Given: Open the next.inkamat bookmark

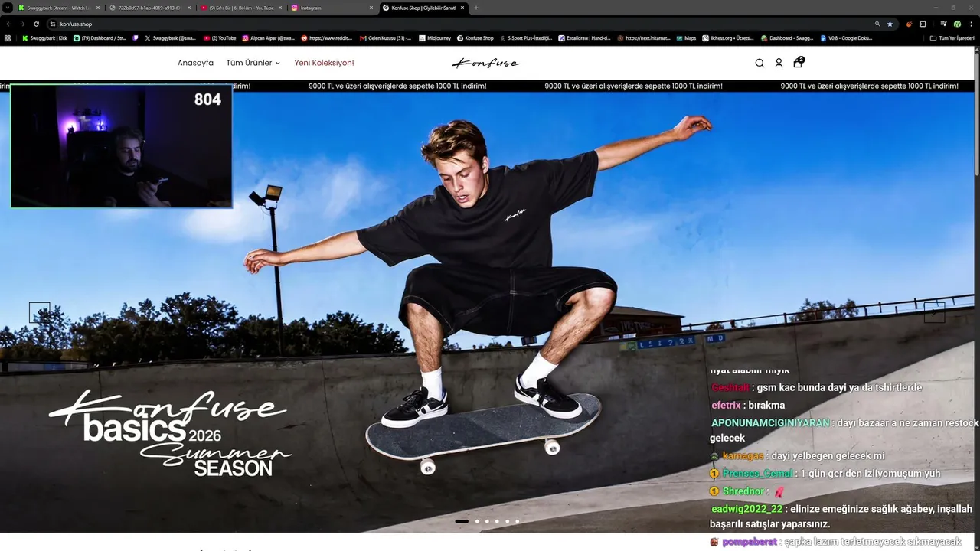Looking at the screenshot, I should [643, 37].
